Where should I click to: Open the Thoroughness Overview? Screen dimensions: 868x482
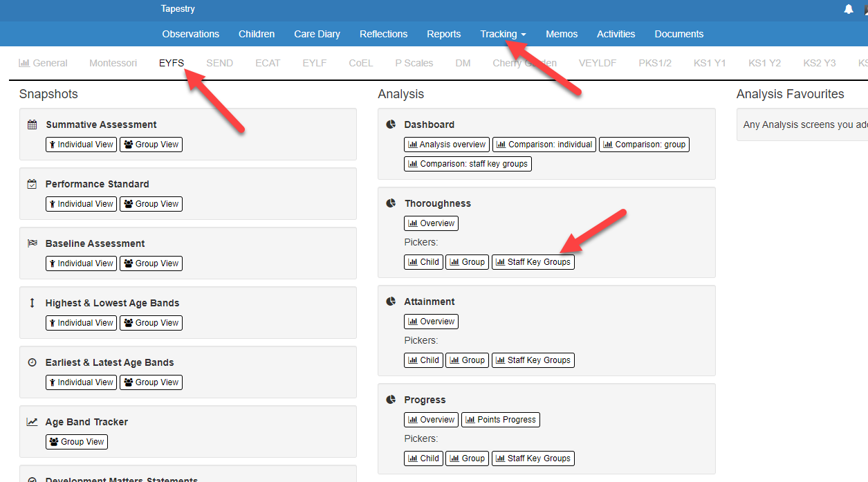click(x=431, y=223)
